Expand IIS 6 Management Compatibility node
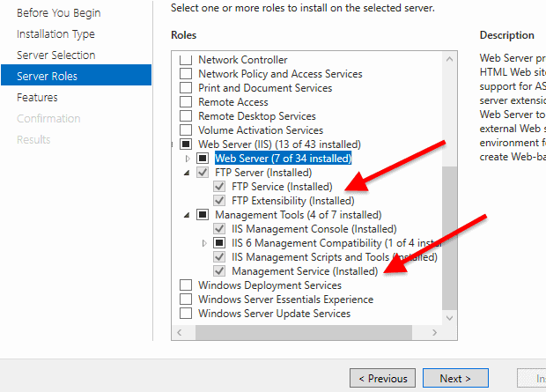Image resolution: width=546 pixels, height=392 pixels. pyautogui.click(x=204, y=243)
